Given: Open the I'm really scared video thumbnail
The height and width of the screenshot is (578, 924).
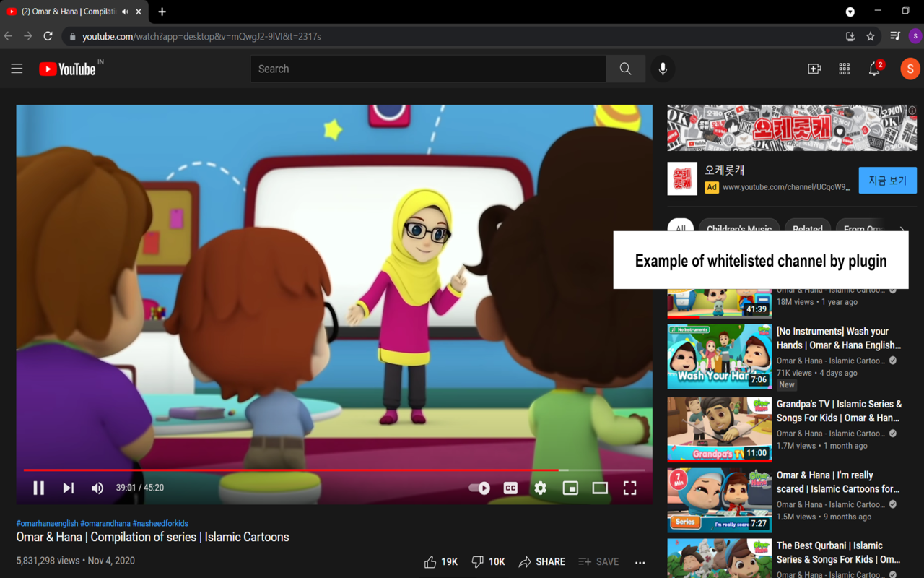Looking at the screenshot, I should pos(719,501).
